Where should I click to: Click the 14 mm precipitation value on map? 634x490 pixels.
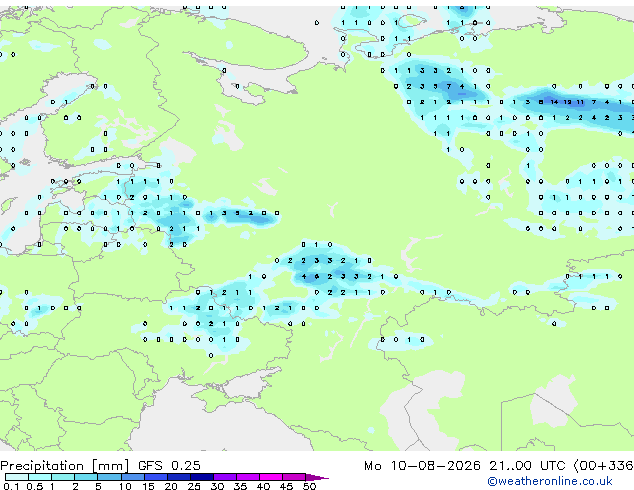point(554,102)
